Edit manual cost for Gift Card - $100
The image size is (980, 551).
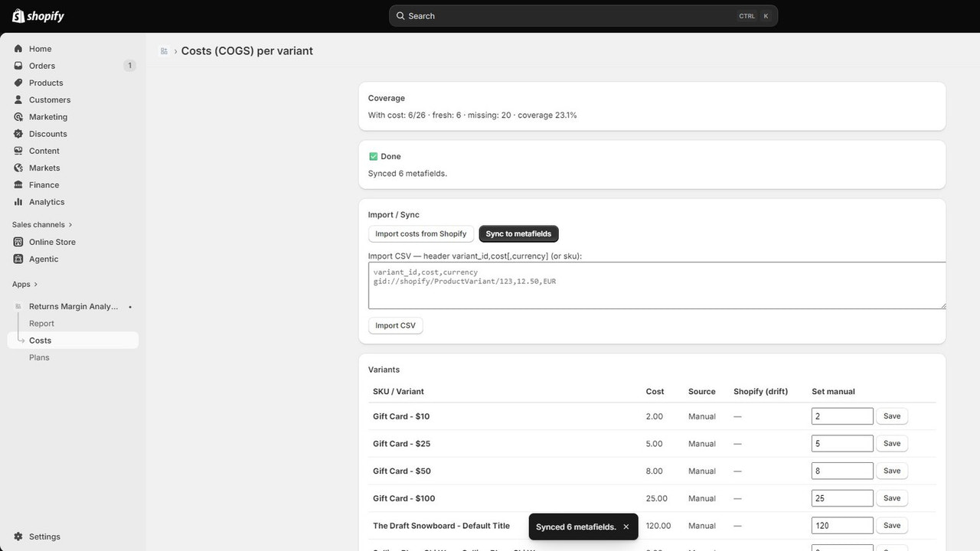tap(842, 498)
